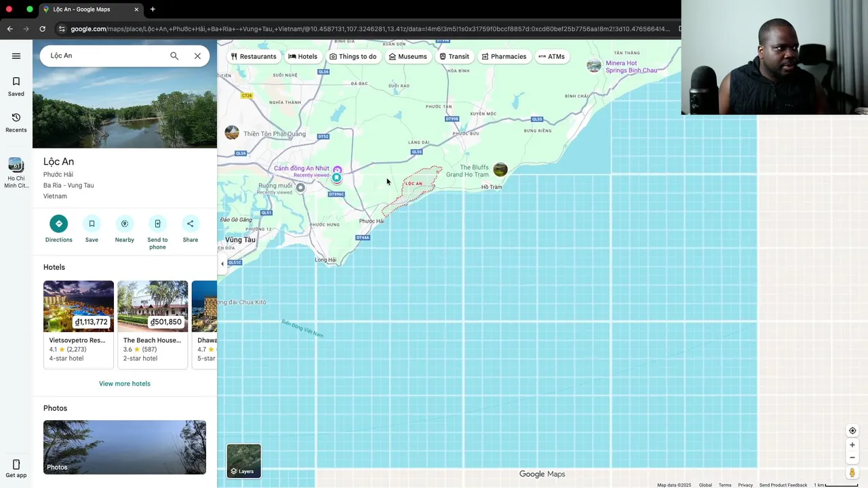Collapse the side panel arrow
The height and width of the screenshot is (488, 868).
[222, 264]
